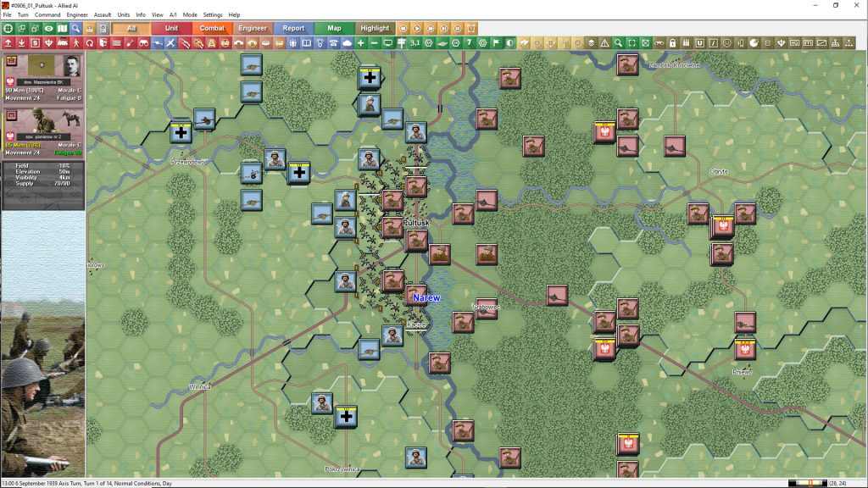
Task: Click the telephone icon in blue toolbar
Action: [x=333, y=42]
